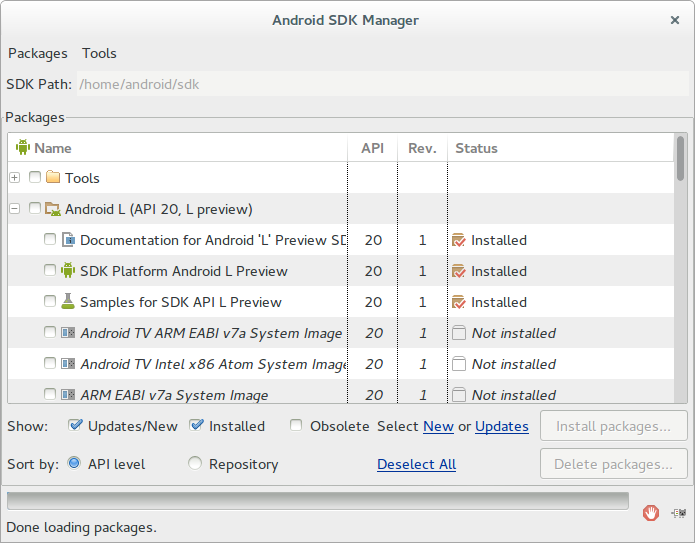Viewport: 695px width, 543px height.
Task: Click Not installed icon for Android TV Intel row
Action: [x=459, y=363]
